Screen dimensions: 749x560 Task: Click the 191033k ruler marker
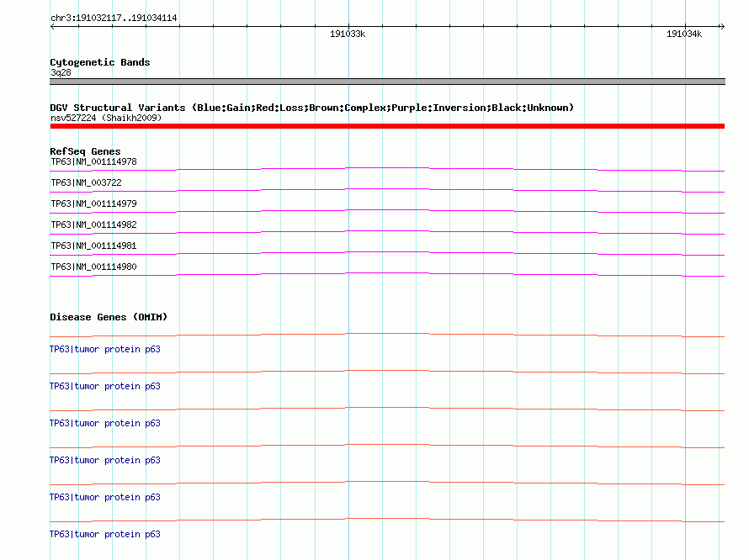point(348,34)
